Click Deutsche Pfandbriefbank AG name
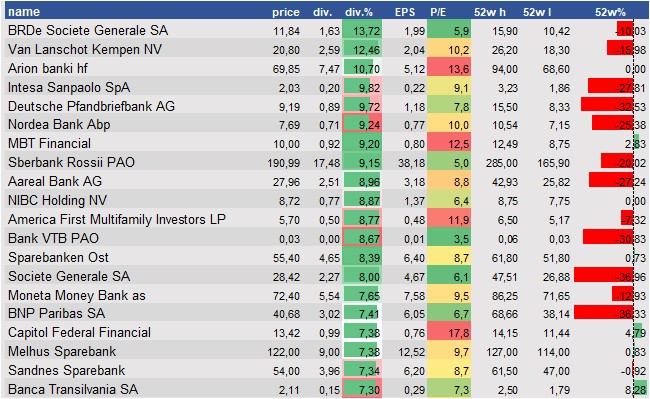Image resolution: width=650 pixels, height=399 pixels. [91, 106]
